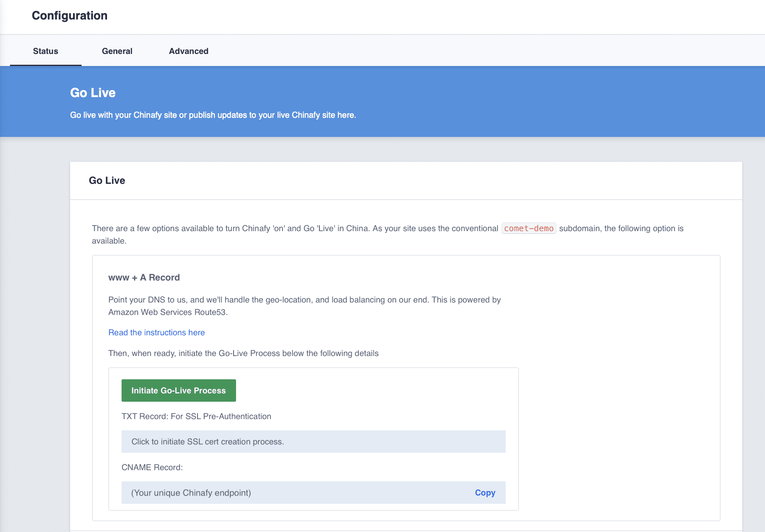765x532 pixels.
Task: Click the www + A Record heading
Action: [x=144, y=278]
